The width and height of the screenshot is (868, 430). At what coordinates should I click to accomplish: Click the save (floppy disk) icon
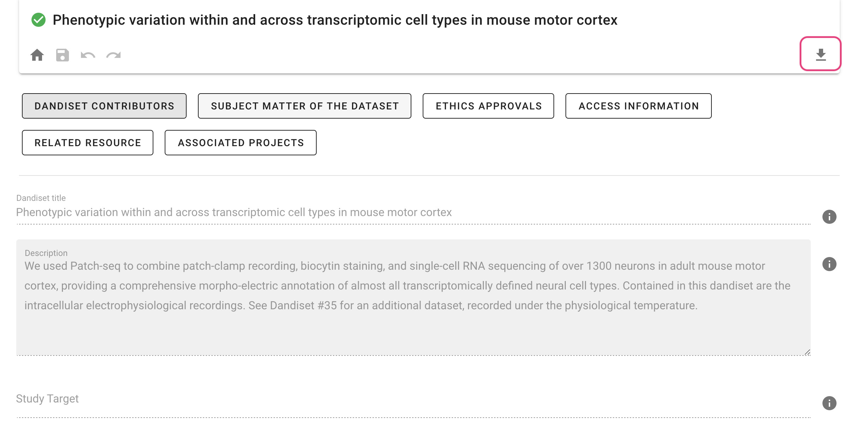click(x=63, y=55)
